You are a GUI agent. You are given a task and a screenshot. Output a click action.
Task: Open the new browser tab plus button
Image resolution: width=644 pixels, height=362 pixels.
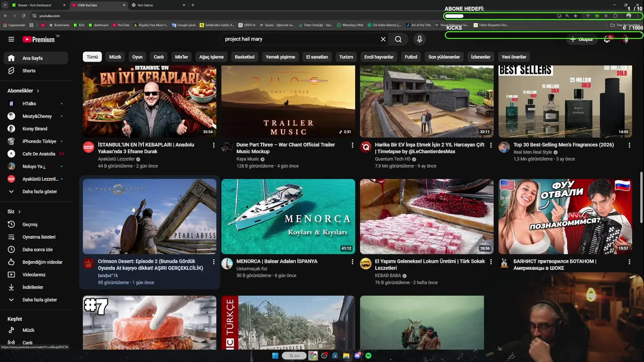(x=193, y=5)
